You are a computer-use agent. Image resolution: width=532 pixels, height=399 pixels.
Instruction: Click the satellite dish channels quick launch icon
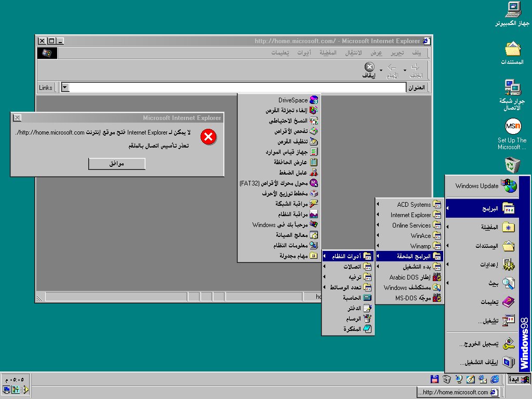(x=459, y=379)
